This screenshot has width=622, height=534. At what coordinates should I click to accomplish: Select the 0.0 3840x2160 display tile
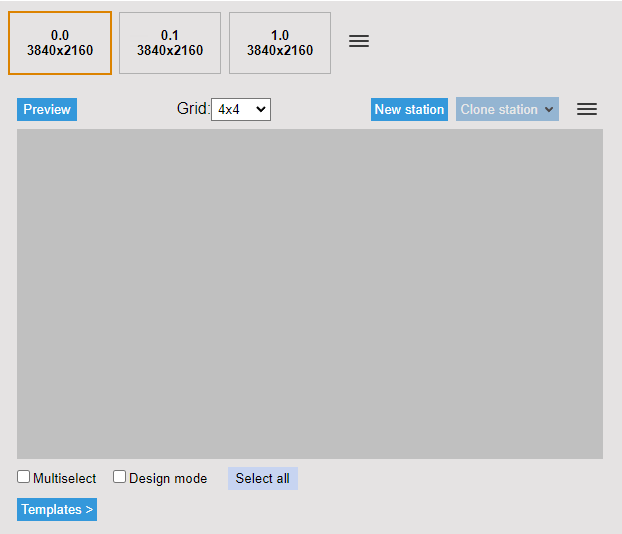tap(60, 43)
